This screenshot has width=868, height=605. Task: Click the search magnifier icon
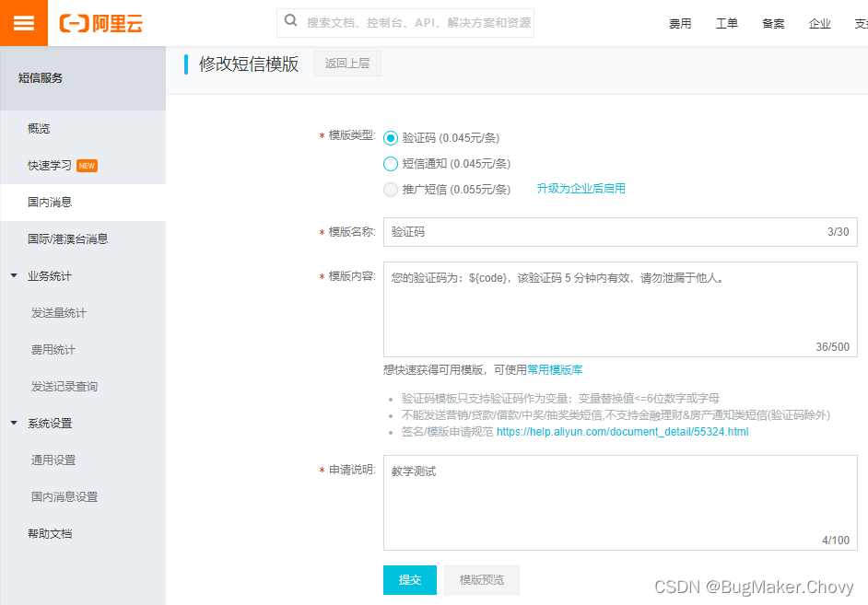tap(289, 20)
